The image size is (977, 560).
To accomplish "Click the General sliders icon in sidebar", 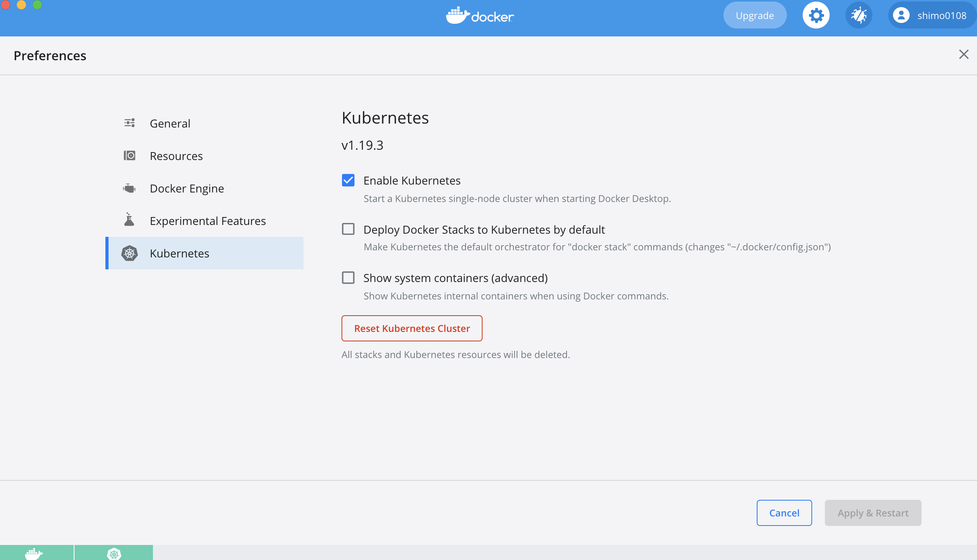I will (x=130, y=123).
